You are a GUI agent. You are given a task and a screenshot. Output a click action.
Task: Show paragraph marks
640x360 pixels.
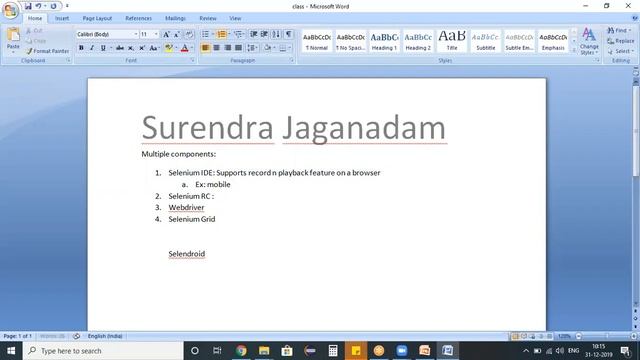tap(289, 35)
